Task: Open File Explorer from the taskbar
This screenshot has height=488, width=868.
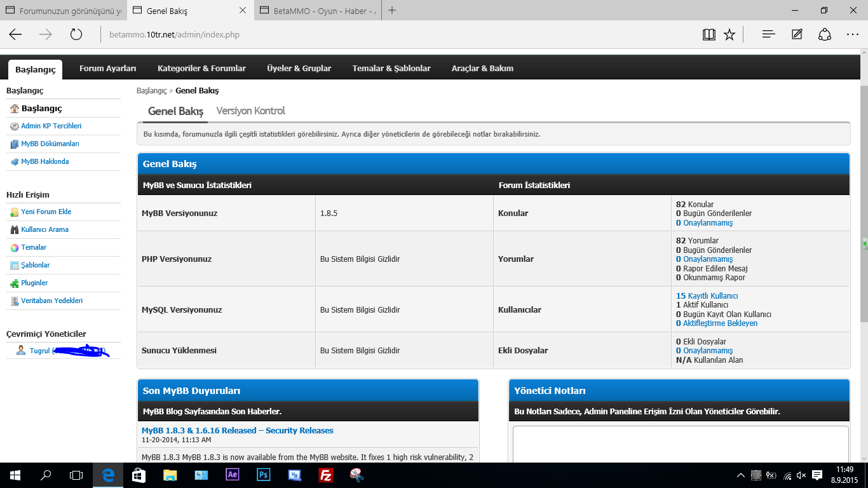Action: point(170,475)
